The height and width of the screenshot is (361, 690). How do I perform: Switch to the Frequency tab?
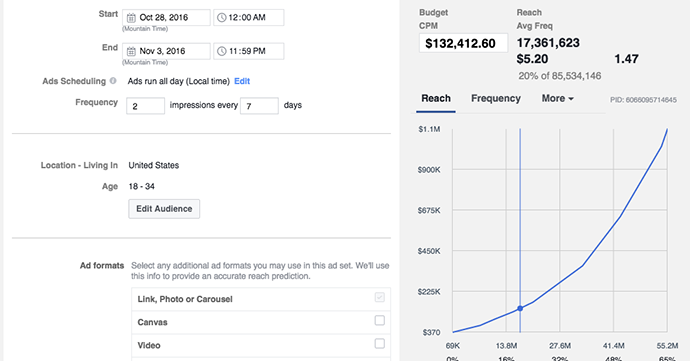click(x=496, y=98)
